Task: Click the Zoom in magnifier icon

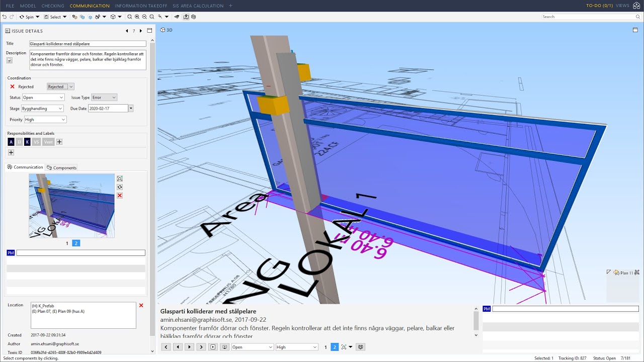Action: tap(137, 17)
